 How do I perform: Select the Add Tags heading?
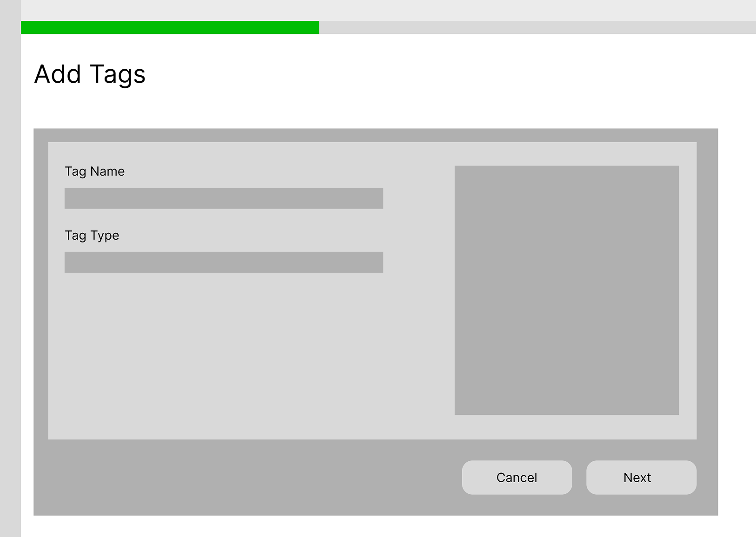[x=90, y=74]
